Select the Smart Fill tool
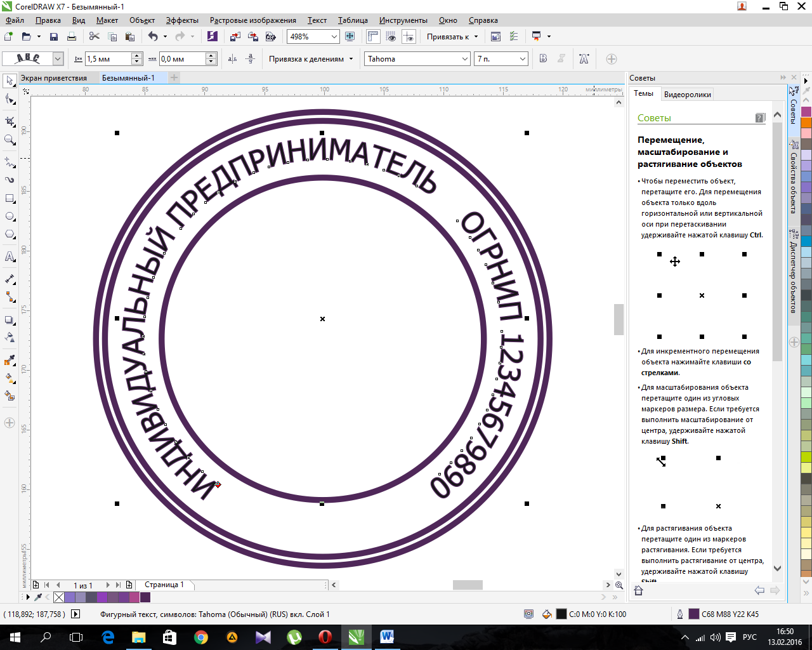Viewport: 812px width, 650px height. pos(10,395)
